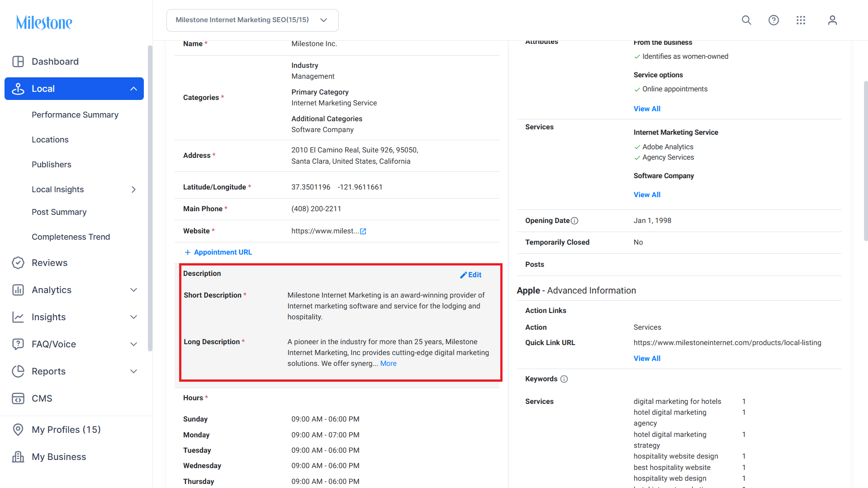Expand the Insights menu chevron
The width and height of the screenshot is (868, 488).
coord(133,317)
